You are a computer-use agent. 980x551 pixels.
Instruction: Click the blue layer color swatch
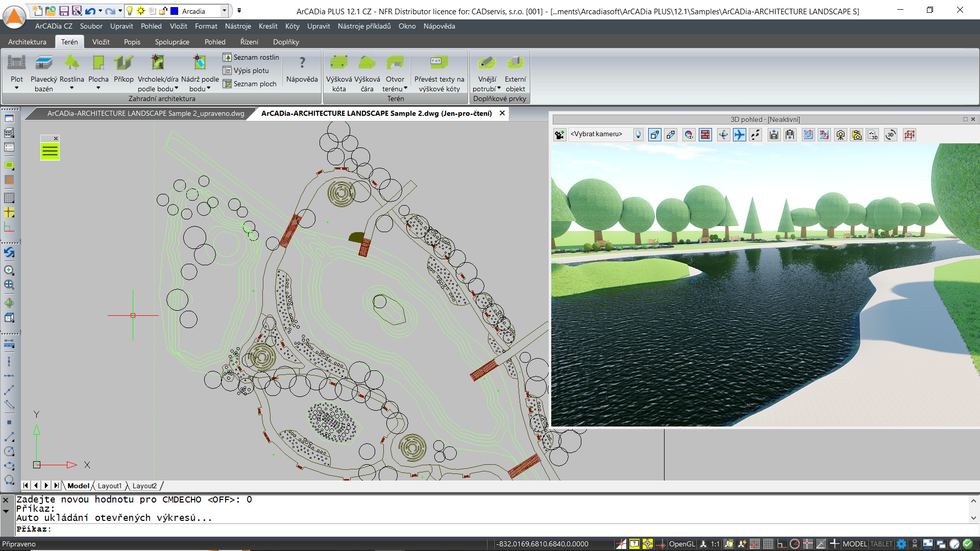[x=175, y=11]
